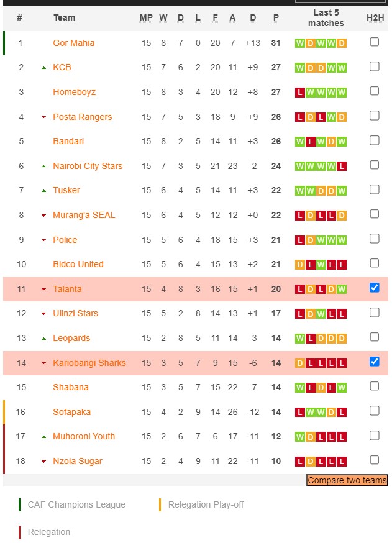The height and width of the screenshot is (543, 392).
Task: Click the red down arrow beside Posta Rangers
Action: click(x=43, y=117)
